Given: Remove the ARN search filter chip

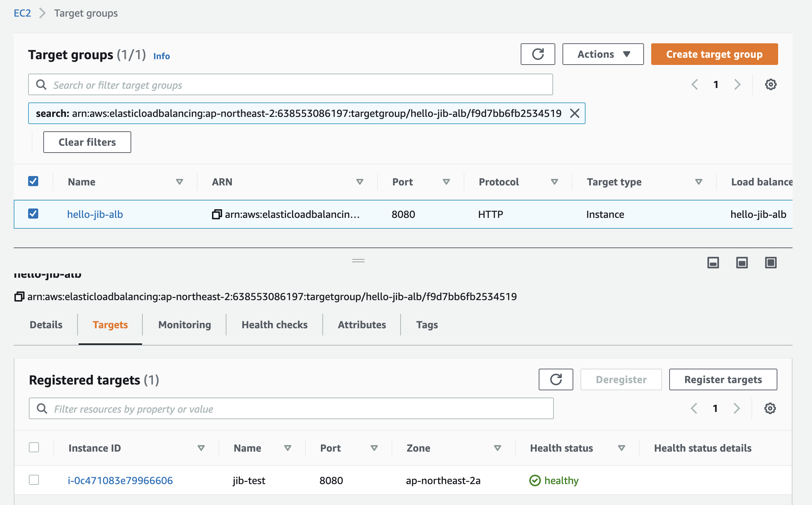Looking at the screenshot, I should pyautogui.click(x=574, y=113).
